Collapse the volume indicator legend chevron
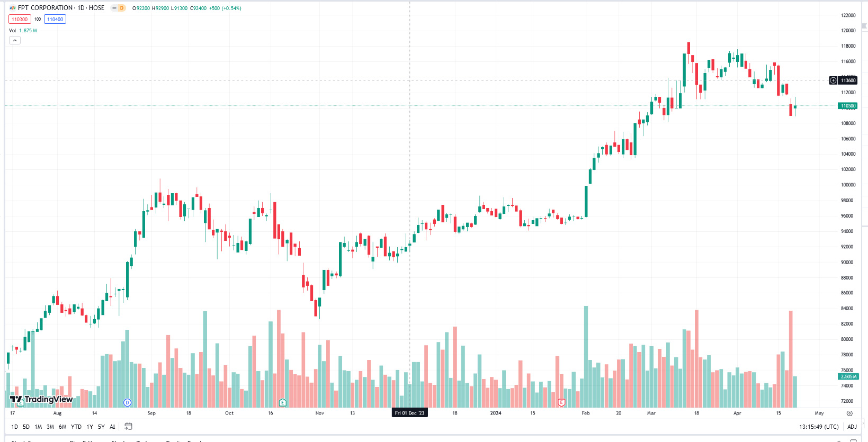This screenshot has height=442, width=868. pyautogui.click(x=14, y=40)
